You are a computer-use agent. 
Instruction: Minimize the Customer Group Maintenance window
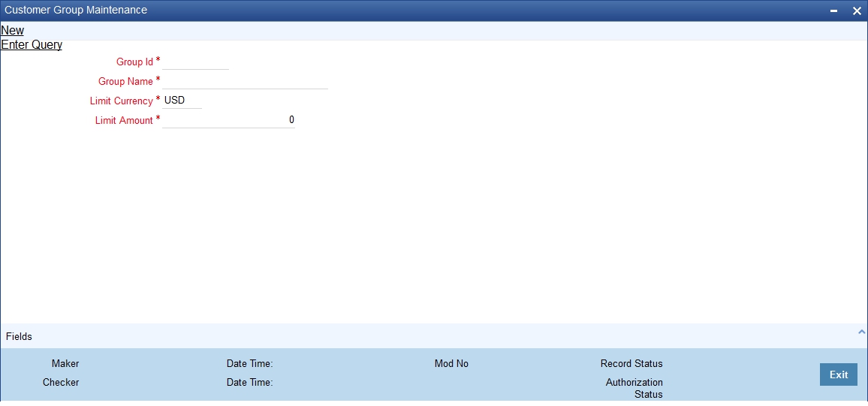click(833, 11)
